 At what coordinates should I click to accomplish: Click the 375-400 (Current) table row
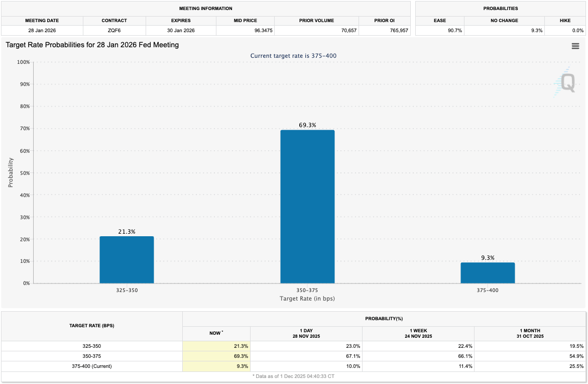92,366
